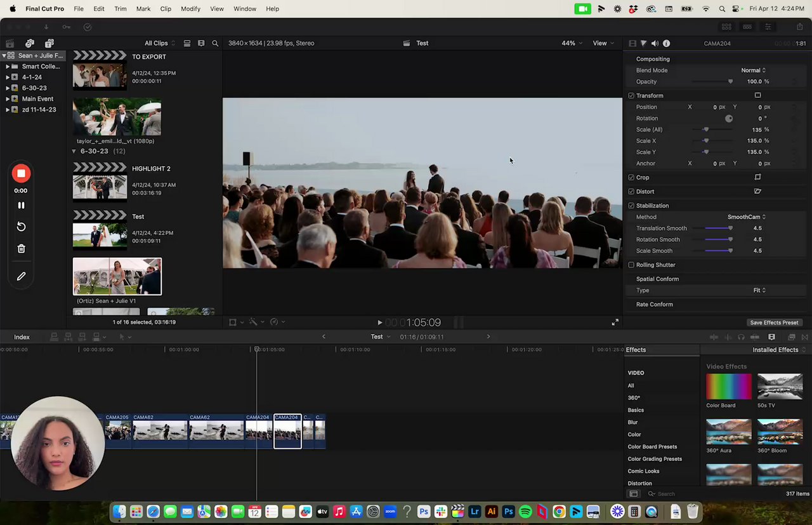
Task: Open the Blend Mode Normal dropdown
Action: [x=753, y=70]
